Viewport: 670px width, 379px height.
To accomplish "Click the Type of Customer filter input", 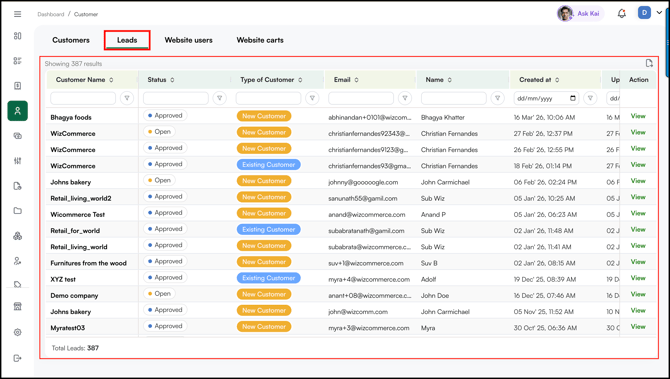I will pyautogui.click(x=268, y=98).
